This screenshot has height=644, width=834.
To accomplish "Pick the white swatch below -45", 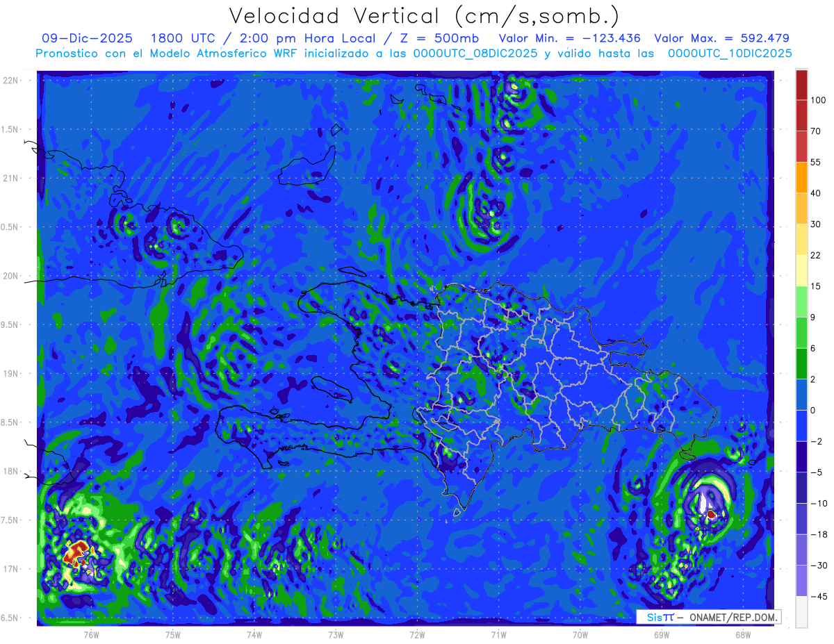I will (x=801, y=611).
